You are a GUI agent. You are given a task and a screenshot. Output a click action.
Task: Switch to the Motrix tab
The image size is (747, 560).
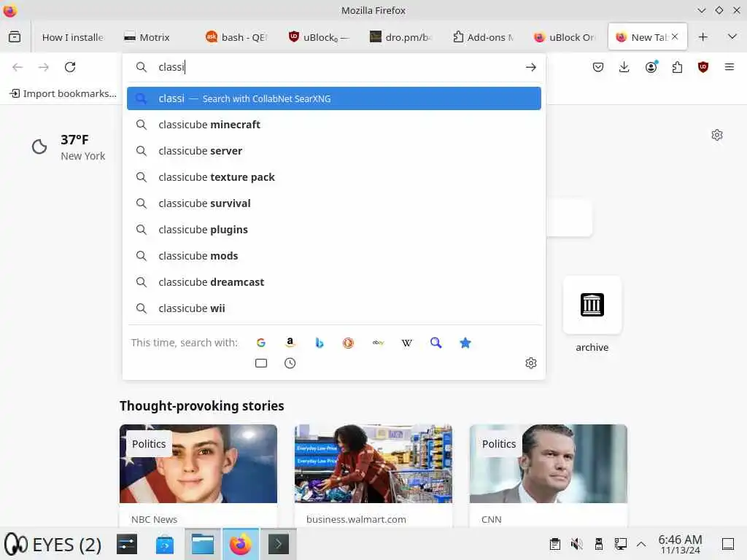tap(153, 37)
